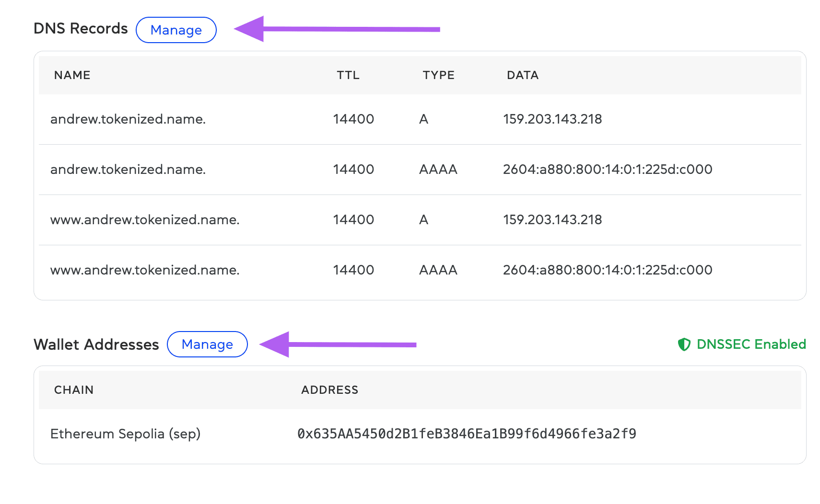Click the green DNSSEC shield icon
The height and width of the screenshot is (504, 820).
684,344
